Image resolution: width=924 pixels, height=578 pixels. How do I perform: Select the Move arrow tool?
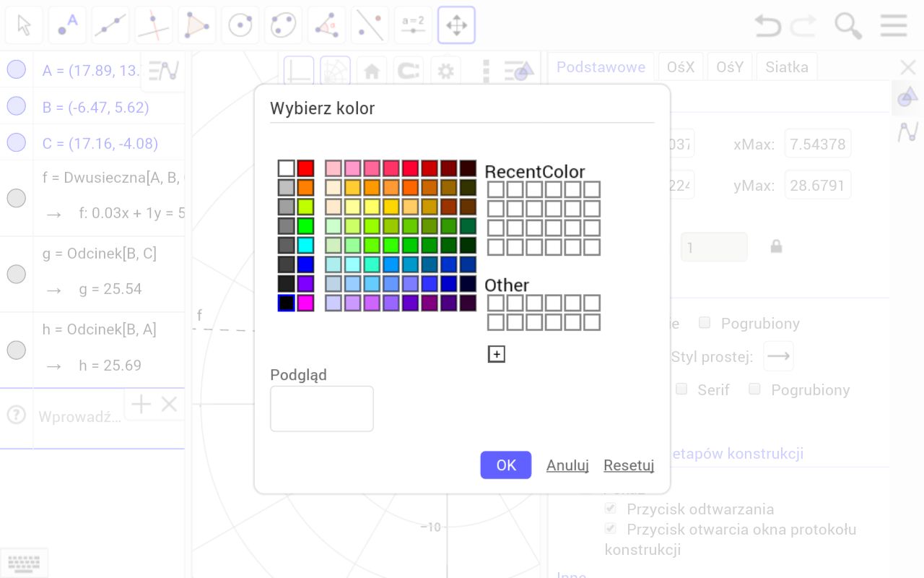coord(24,25)
